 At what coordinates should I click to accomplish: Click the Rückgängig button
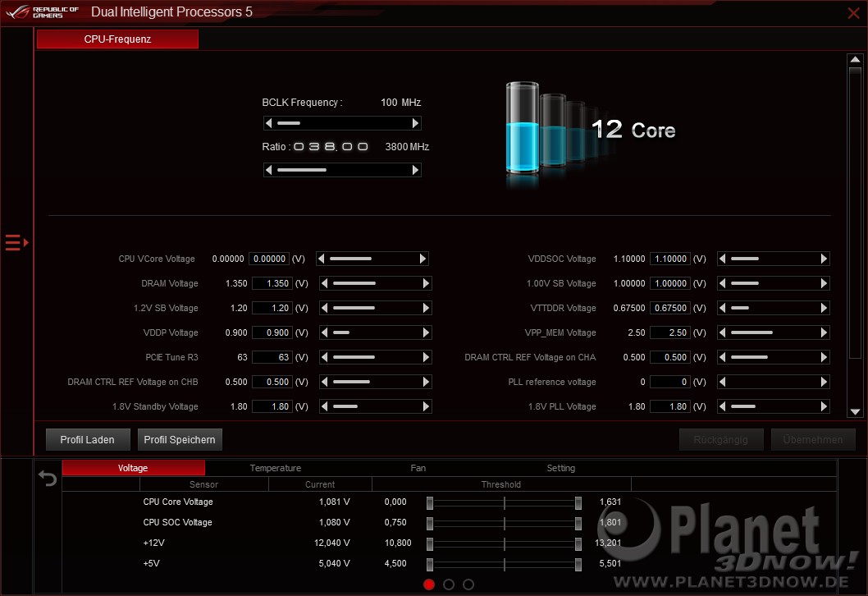721,440
